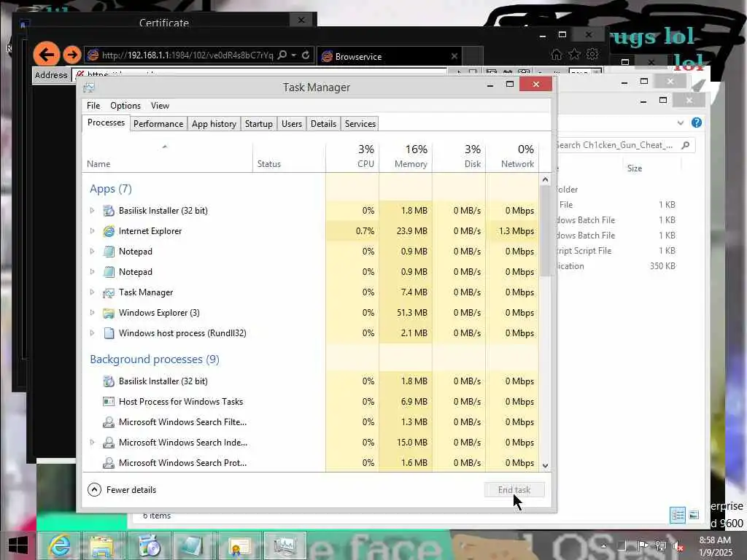The width and height of the screenshot is (747, 560).
Task: Switch to the Performance tab
Action: pos(158,124)
